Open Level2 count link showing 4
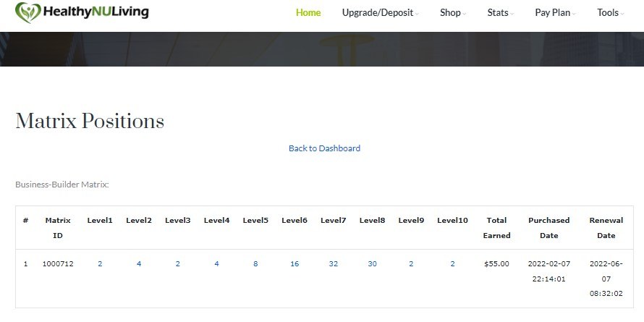This screenshot has height=322, width=644. (139, 263)
